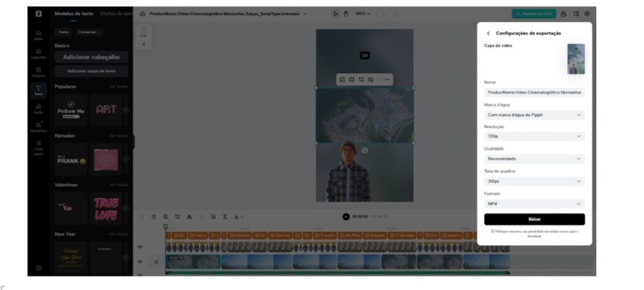The height and width of the screenshot is (290, 644).
Task: Click the timeline playhead marker
Action: coord(165,226)
